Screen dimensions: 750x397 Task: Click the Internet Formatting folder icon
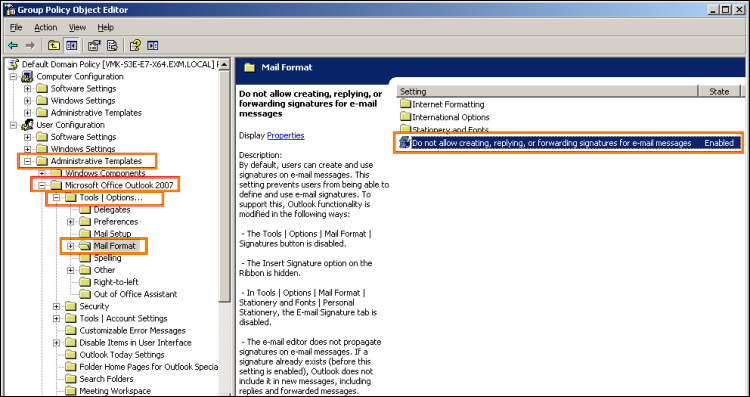click(406, 104)
